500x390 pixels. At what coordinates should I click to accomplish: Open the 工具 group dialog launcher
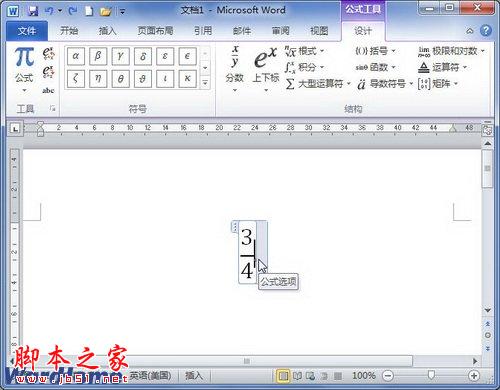[52, 108]
